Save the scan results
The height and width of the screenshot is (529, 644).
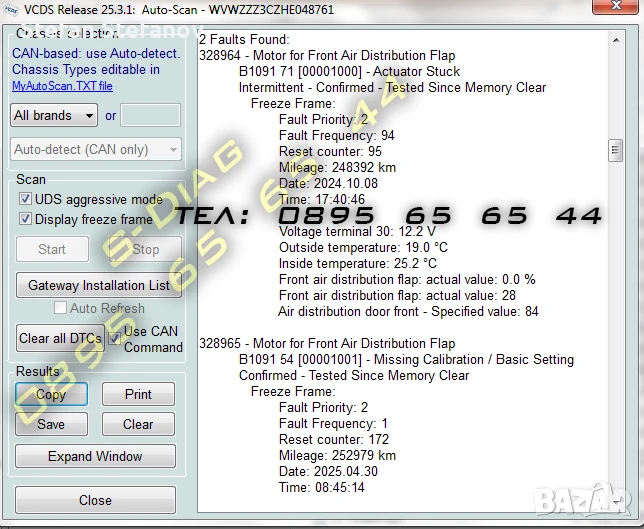(x=51, y=424)
